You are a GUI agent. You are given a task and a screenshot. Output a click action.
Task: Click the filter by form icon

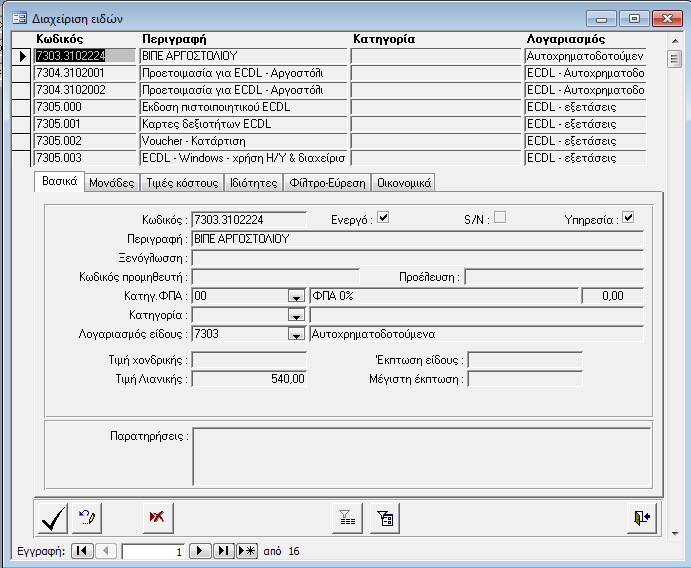(x=384, y=517)
